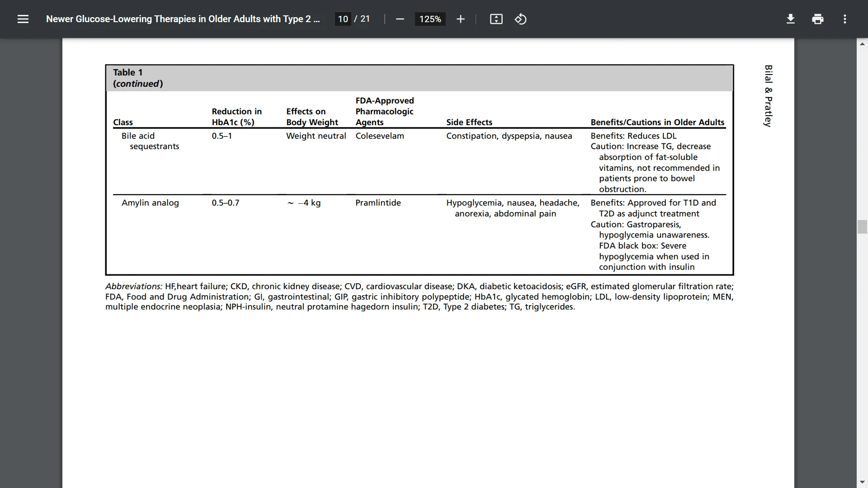Click the scrollbar down arrow
This screenshot has width=868, height=488.
click(862, 482)
